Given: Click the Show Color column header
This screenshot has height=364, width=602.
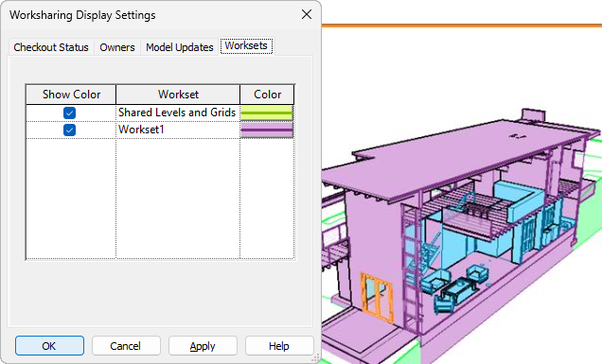Looking at the screenshot, I should click(x=71, y=95).
